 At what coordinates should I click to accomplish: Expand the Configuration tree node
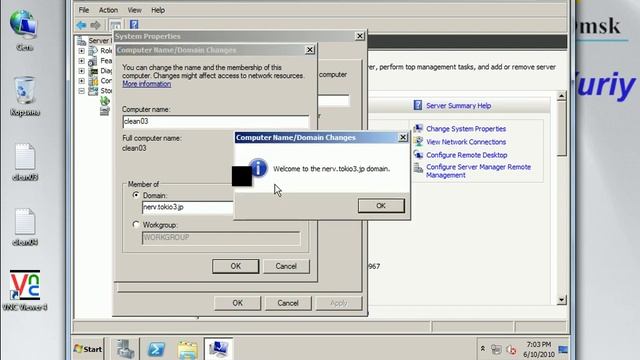tap(82, 81)
